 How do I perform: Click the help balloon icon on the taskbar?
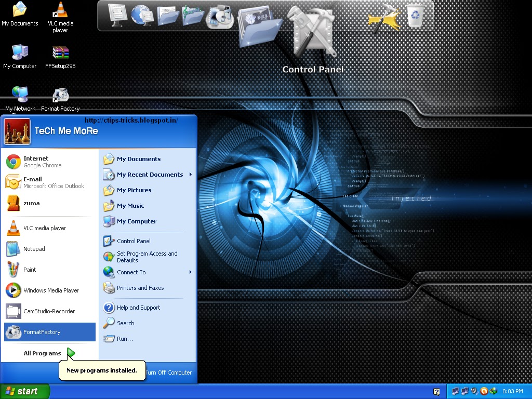tap(436, 392)
